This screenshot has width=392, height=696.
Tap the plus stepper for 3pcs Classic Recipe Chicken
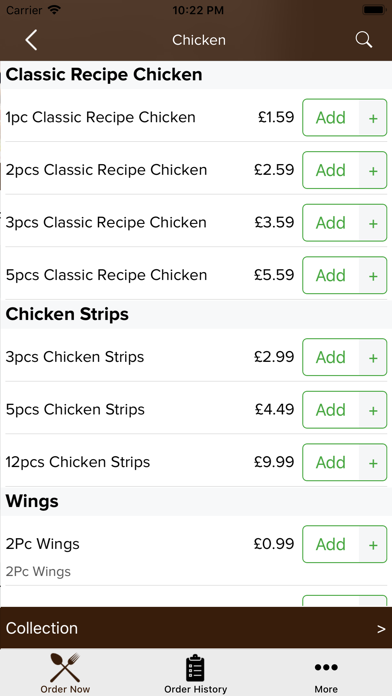(373, 223)
